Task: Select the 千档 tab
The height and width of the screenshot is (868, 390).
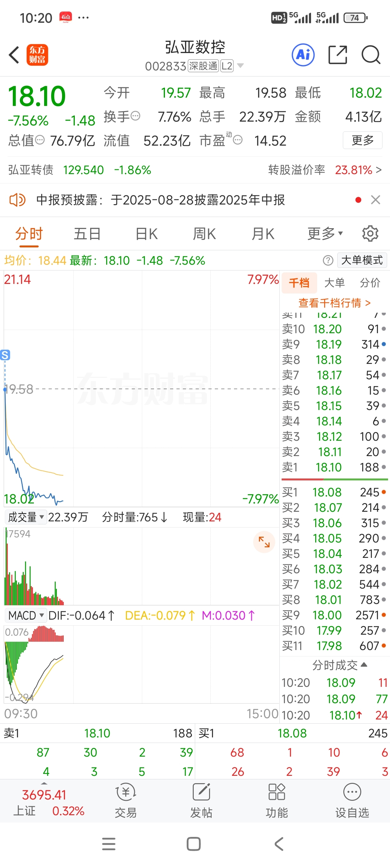Action: tap(299, 283)
